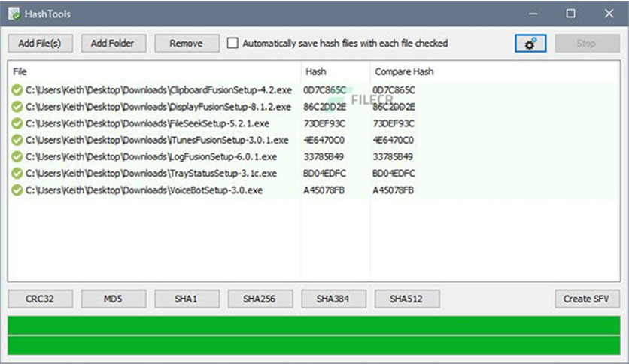Click the disabled Stop button
This screenshot has width=629, height=364.
(x=588, y=44)
